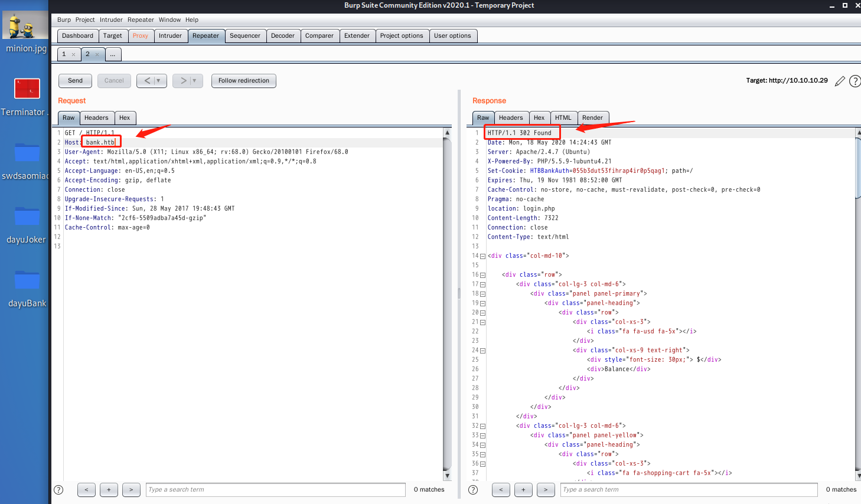Collapse response line 19 panel-heading fold
The width and height of the screenshot is (861, 504).
click(x=482, y=303)
